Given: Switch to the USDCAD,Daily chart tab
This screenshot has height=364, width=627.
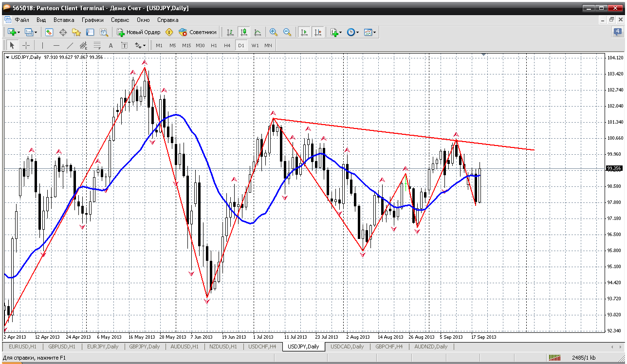Looking at the screenshot, I should pos(347,346).
